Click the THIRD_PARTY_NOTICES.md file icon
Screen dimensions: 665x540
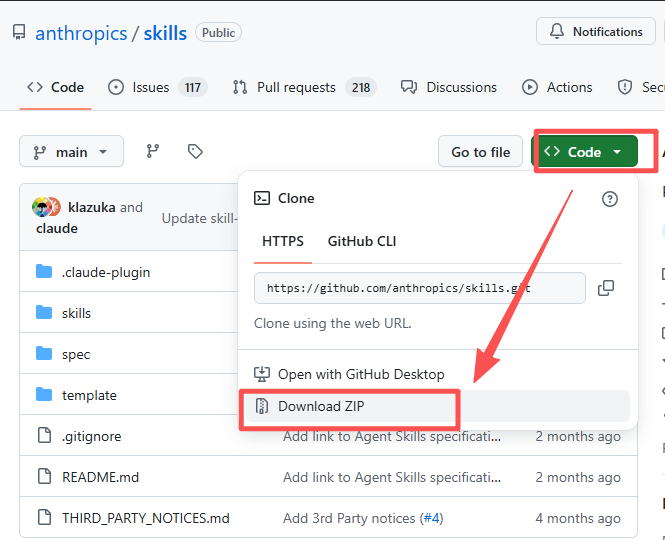click(x=45, y=518)
